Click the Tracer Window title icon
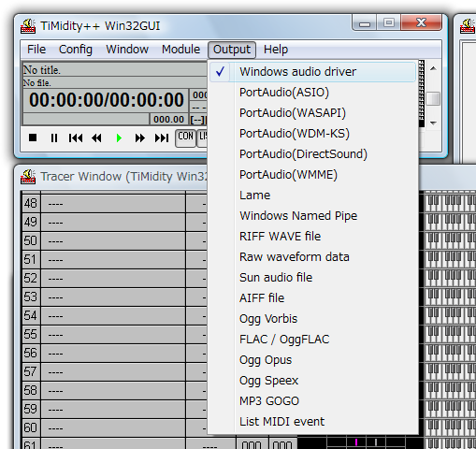The image size is (476, 449). pos(28,177)
